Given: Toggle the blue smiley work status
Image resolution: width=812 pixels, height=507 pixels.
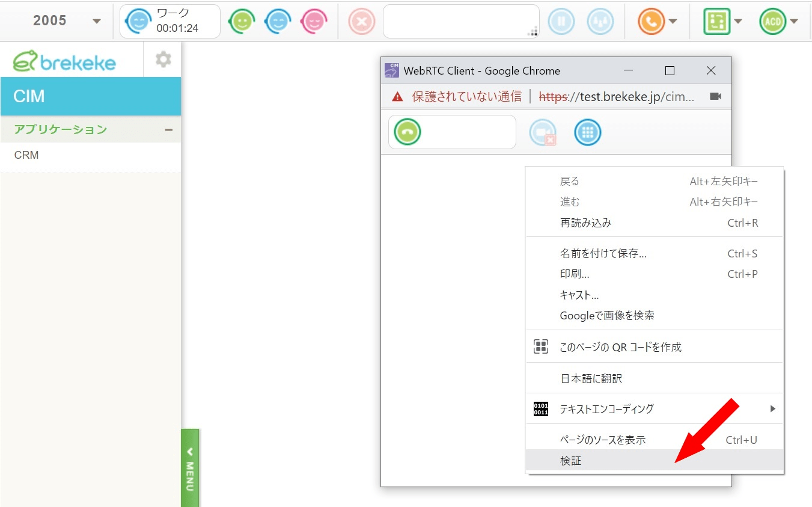Looking at the screenshot, I should click(x=278, y=20).
